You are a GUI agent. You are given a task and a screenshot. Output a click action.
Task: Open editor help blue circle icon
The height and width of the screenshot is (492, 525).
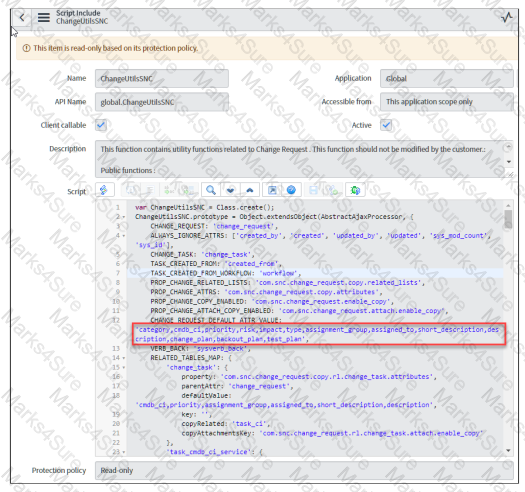(x=291, y=190)
